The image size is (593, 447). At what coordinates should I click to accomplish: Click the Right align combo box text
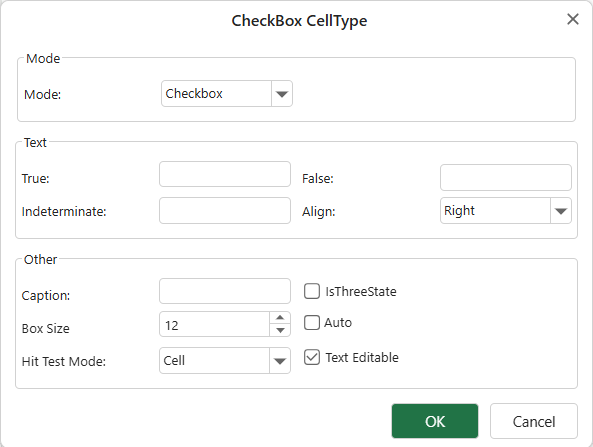459,211
